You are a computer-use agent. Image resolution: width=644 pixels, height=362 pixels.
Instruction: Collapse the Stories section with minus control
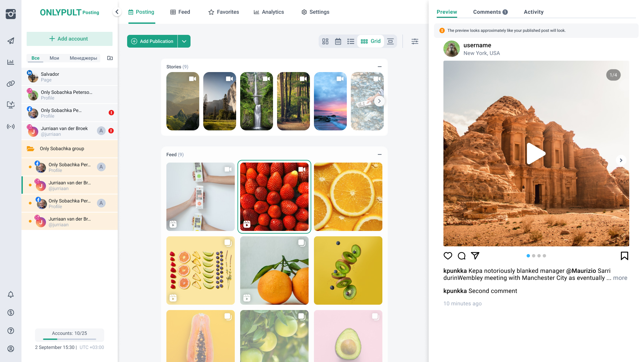tap(379, 67)
